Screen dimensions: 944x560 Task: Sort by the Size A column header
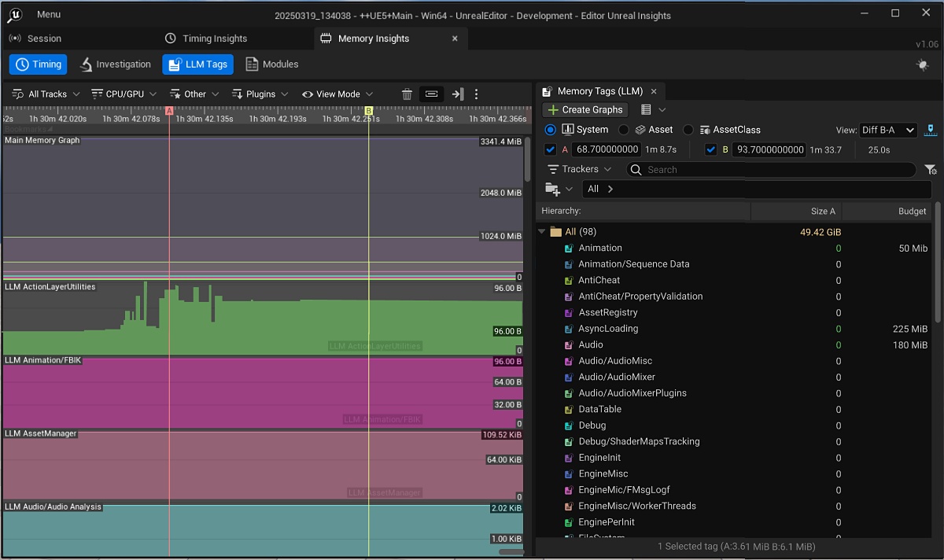click(796, 211)
